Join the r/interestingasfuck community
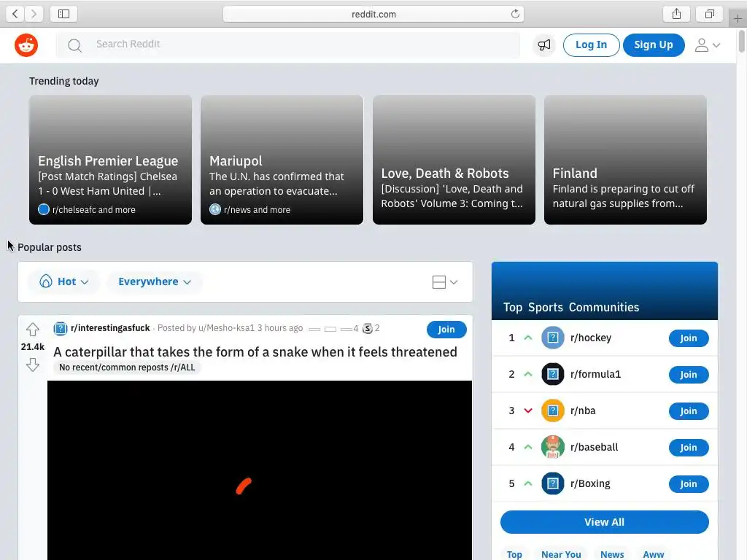 (x=446, y=329)
